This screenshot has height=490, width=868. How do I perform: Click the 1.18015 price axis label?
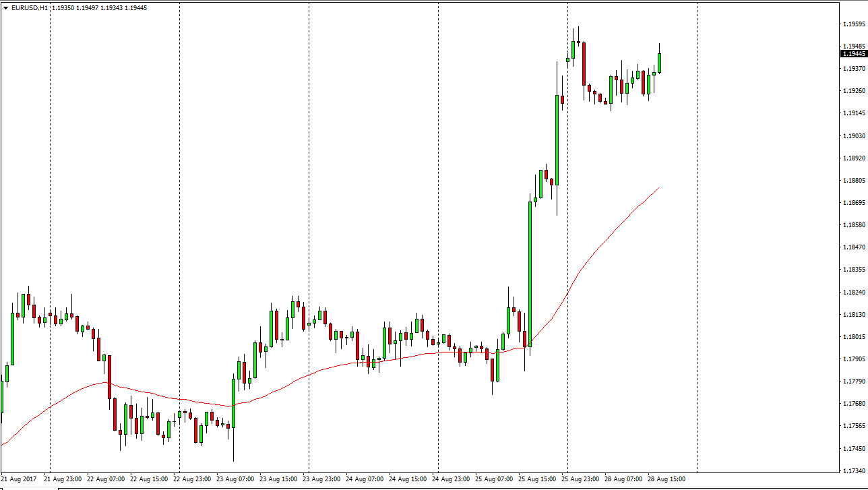853,337
